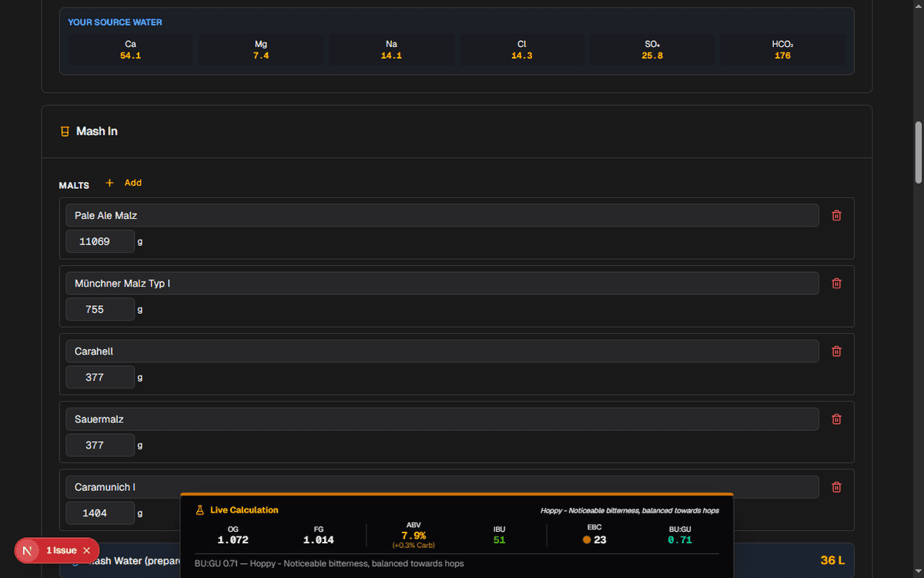Click trash icon for Carahell malt
Image resolution: width=924 pixels, height=578 pixels.
point(836,351)
